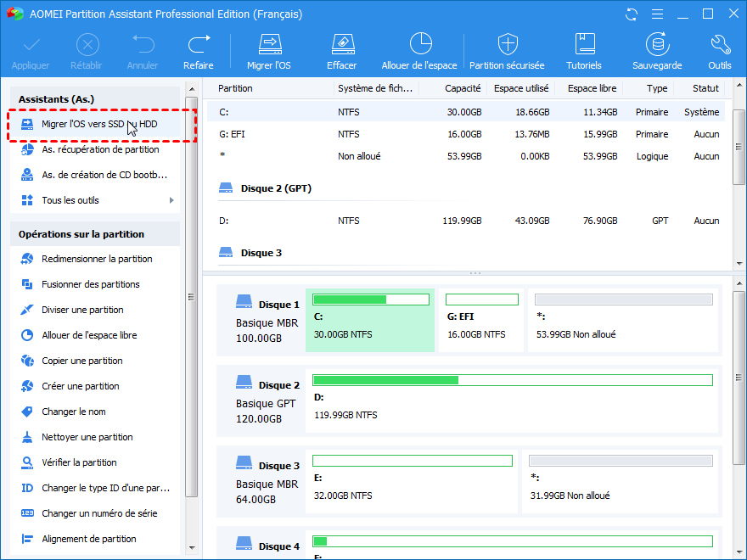Select G: EFI 16.00GB block in disk map

481,320
